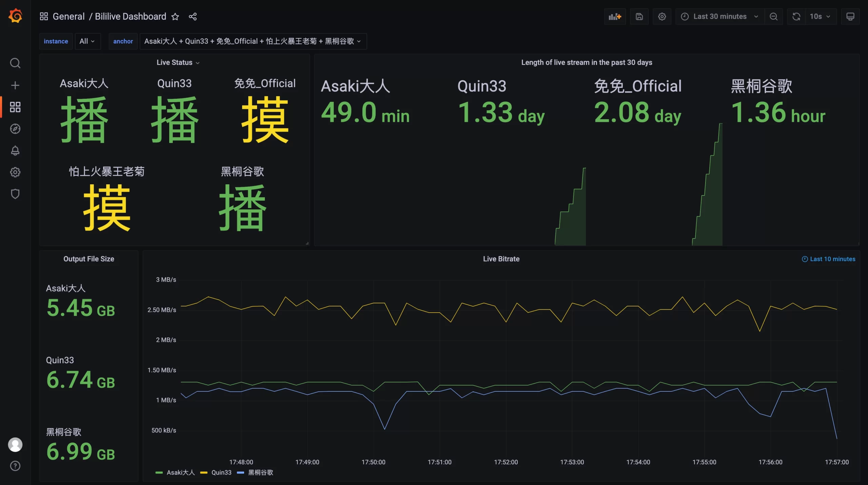This screenshot has width=868, height=485.
Task: Click the share dashboard icon
Action: pyautogui.click(x=193, y=16)
